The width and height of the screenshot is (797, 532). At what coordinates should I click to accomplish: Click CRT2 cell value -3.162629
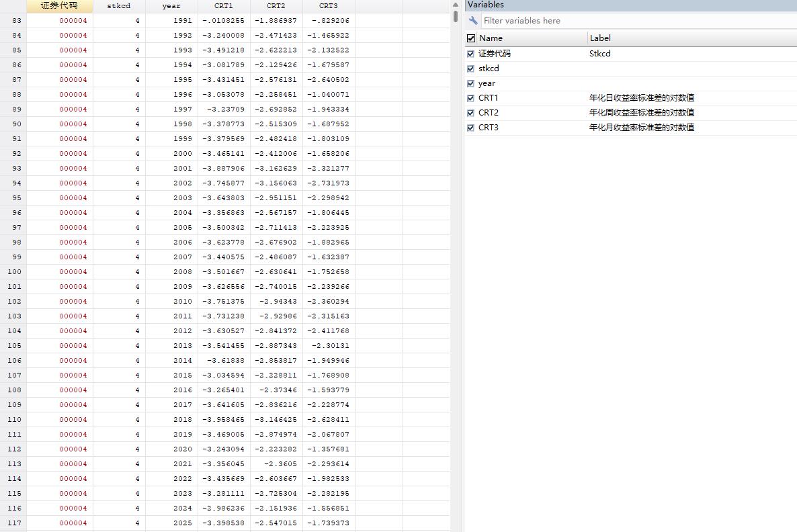(x=276, y=168)
